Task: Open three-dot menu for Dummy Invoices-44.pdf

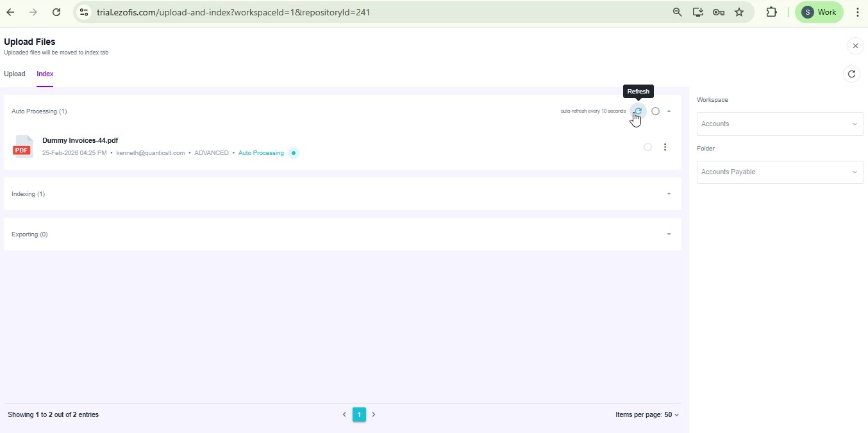Action: pyautogui.click(x=665, y=147)
